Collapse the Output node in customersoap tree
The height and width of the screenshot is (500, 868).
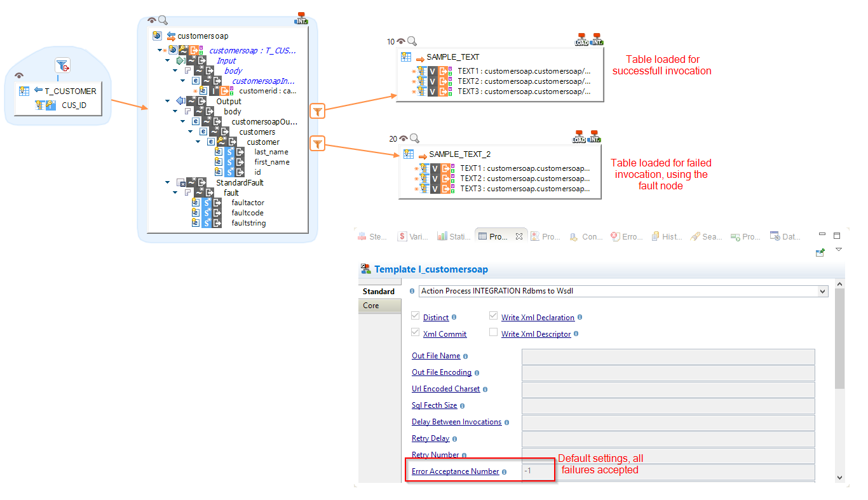(x=166, y=101)
